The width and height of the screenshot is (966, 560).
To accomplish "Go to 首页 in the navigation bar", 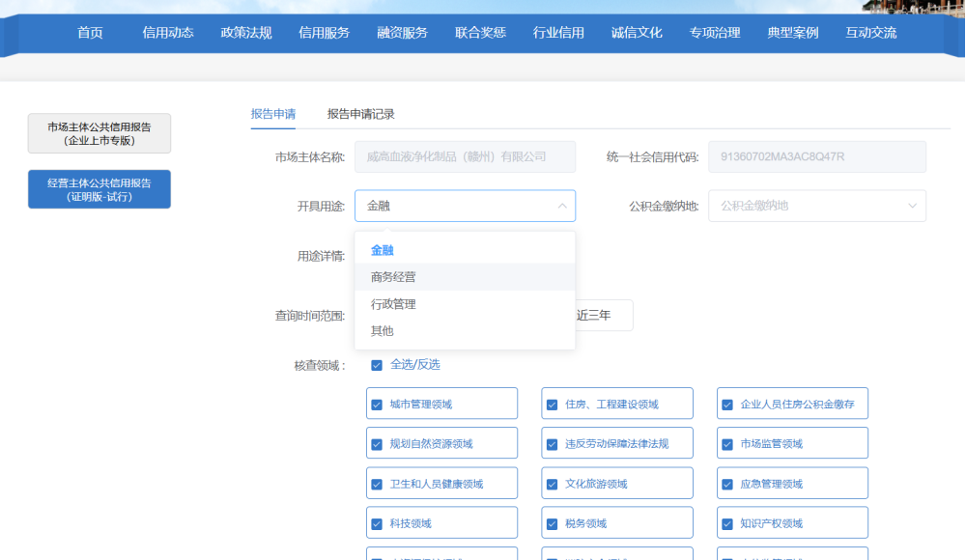I will pos(90,33).
